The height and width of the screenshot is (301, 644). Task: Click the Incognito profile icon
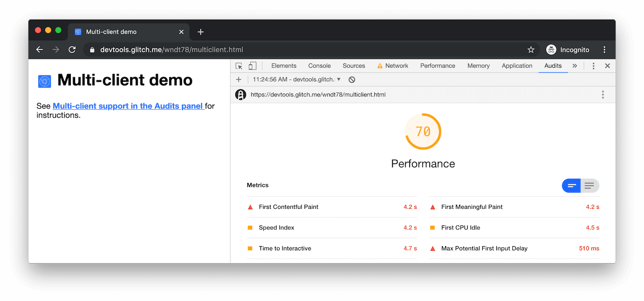click(551, 49)
